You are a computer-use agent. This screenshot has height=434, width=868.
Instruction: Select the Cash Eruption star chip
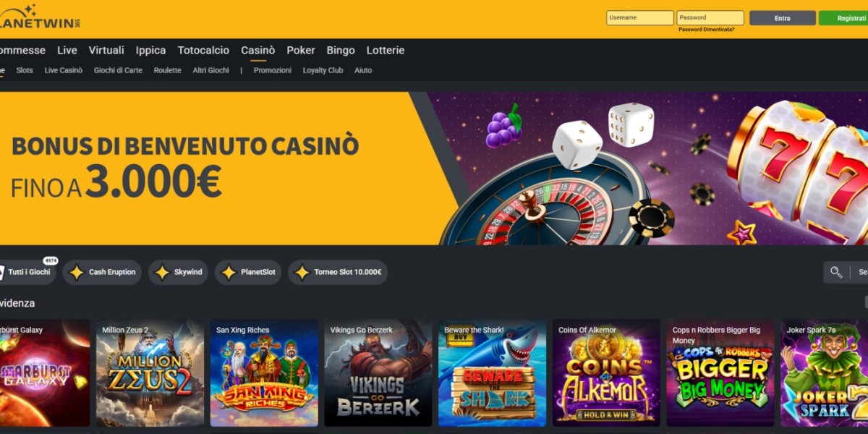pyautogui.click(x=102, y=273)
